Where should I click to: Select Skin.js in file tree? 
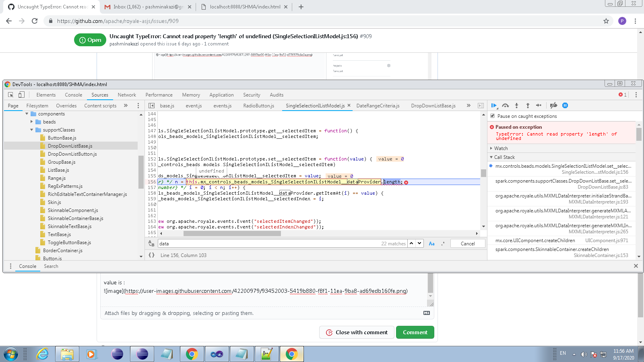[x=54, y=202]
